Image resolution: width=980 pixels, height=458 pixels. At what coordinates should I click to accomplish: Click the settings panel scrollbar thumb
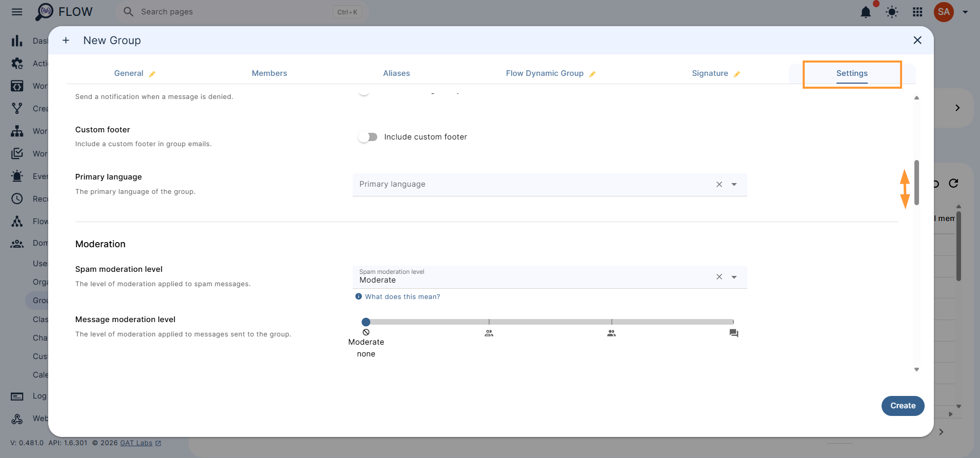[x=916, y=183]
